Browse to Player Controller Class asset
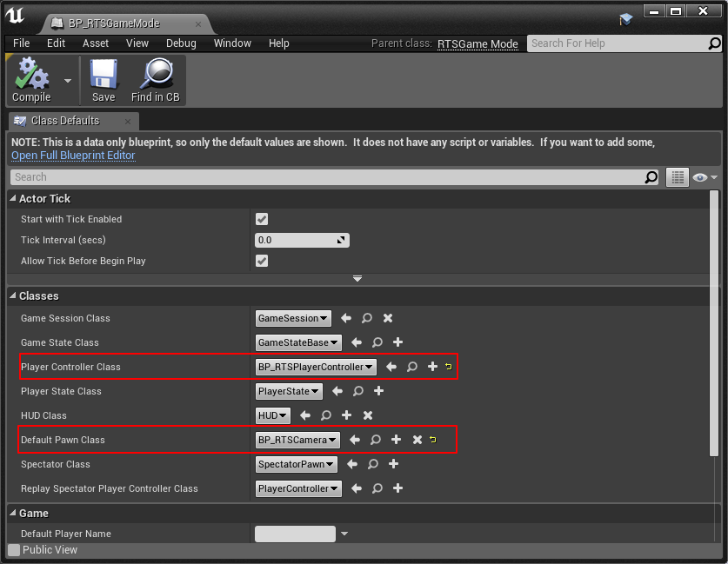This screenshot has height=564, width=728. pos(411,367)
